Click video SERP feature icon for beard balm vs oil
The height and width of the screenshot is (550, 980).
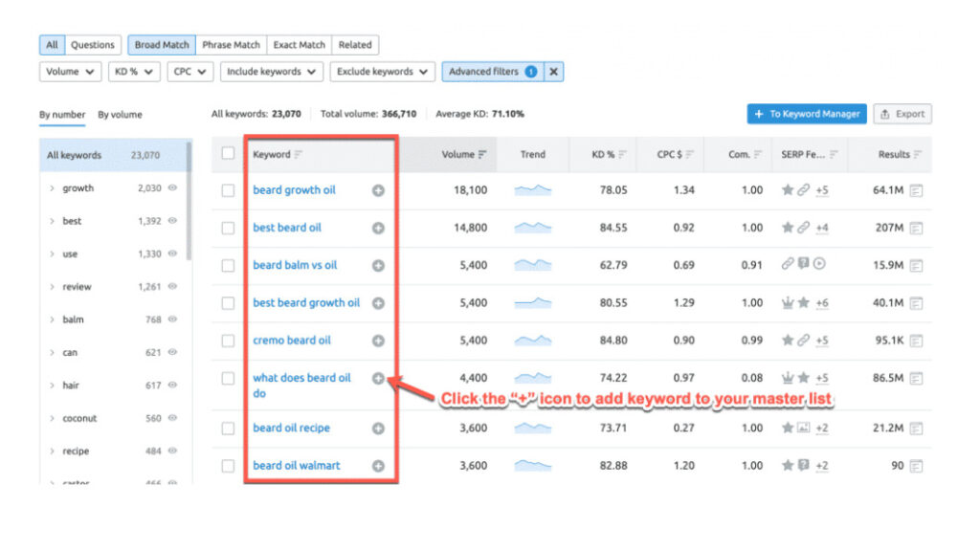(819, 264)
